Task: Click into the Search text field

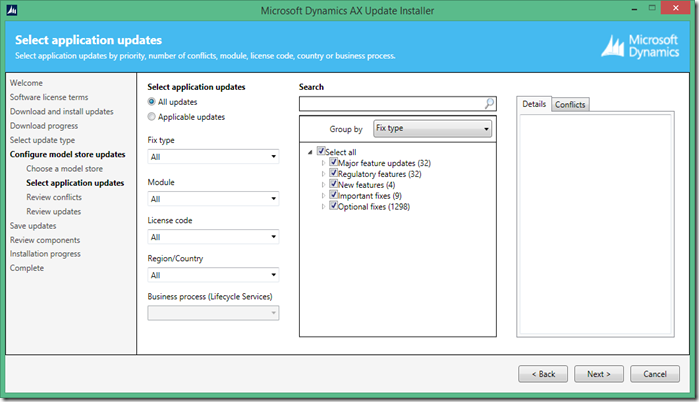Action: point(391,103)
